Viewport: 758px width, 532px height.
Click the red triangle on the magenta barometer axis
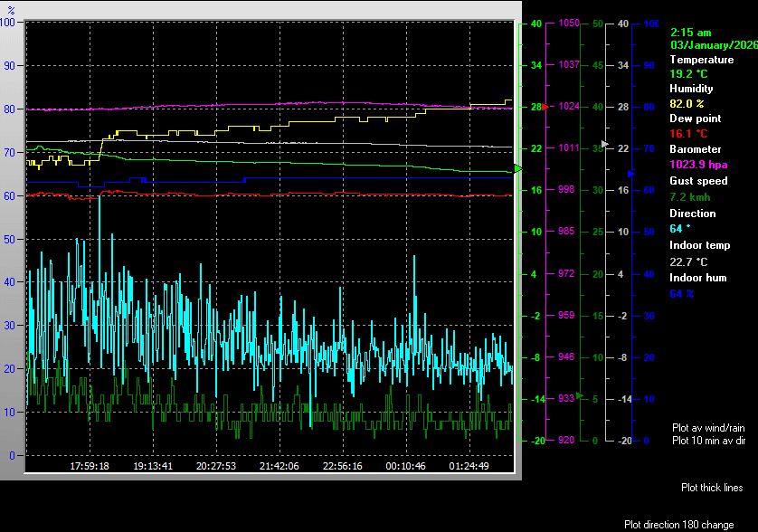click(545, 107)
